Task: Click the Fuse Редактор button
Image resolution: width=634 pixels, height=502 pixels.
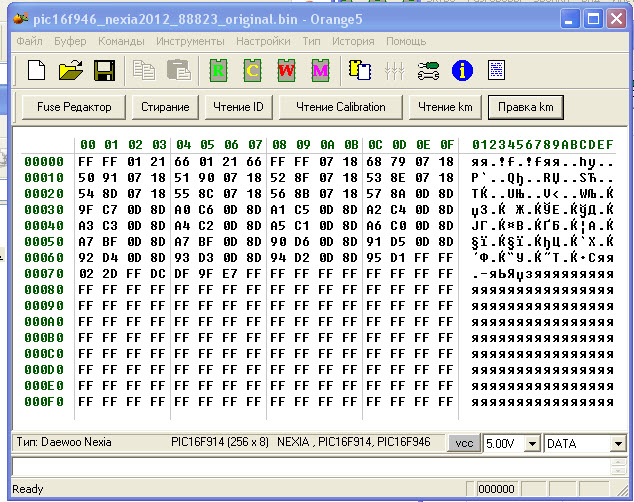Action: tap(74, 107)
